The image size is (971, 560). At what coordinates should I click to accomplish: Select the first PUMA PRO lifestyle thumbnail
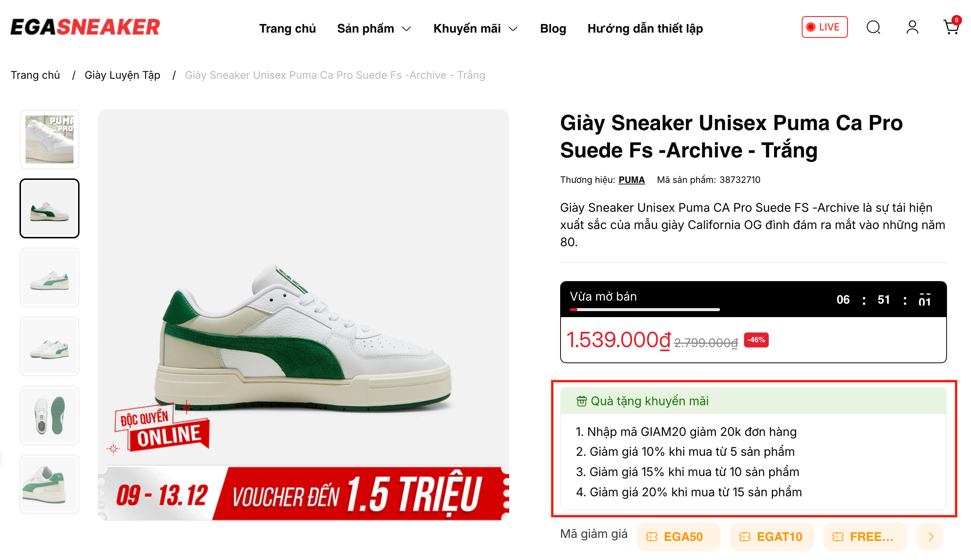tap(49, 139)
